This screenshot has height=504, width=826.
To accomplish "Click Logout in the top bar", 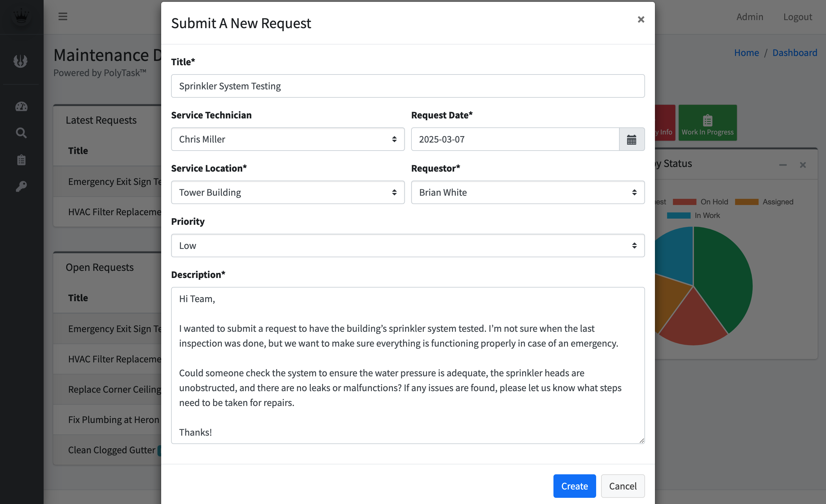I will [798, 16].
